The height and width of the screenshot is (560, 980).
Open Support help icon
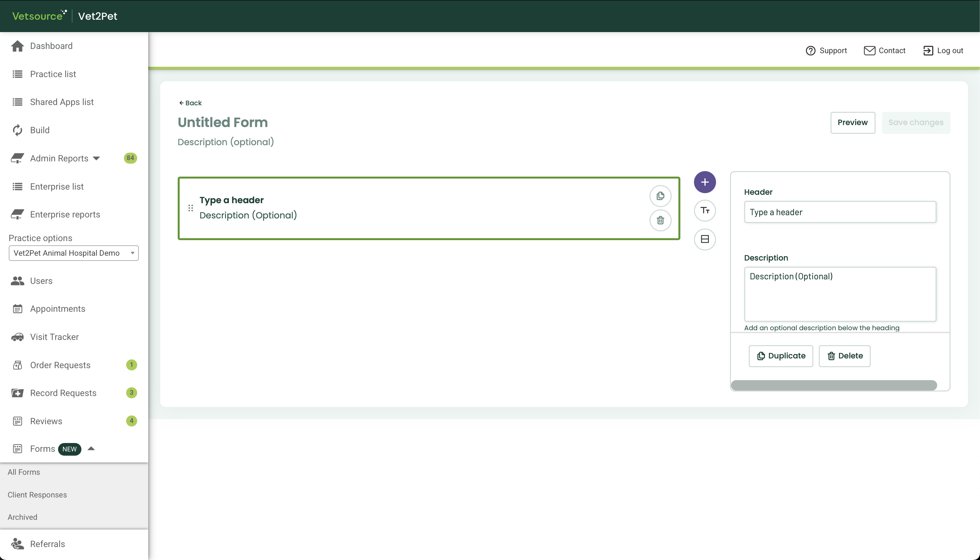click(x=810, y=51)
